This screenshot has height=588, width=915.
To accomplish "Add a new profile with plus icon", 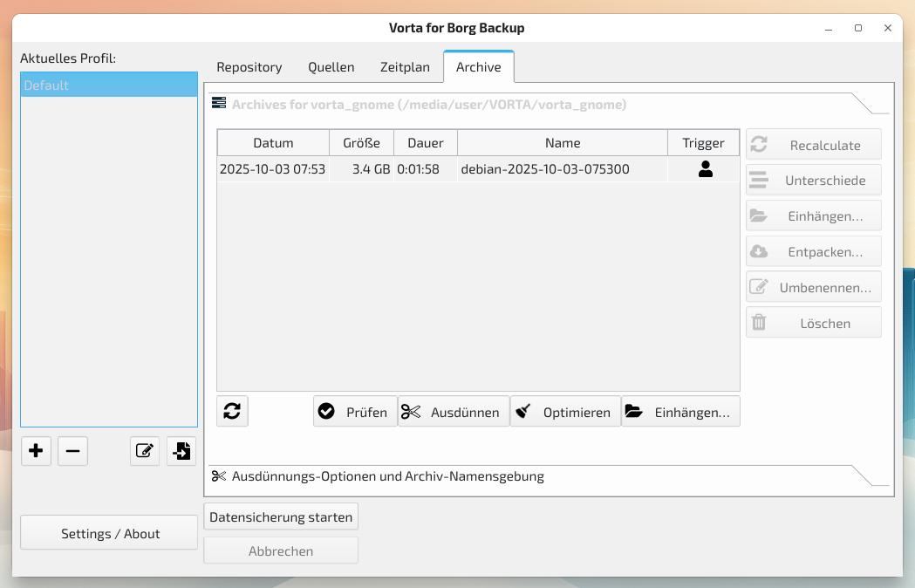I will tap(36, 451).
